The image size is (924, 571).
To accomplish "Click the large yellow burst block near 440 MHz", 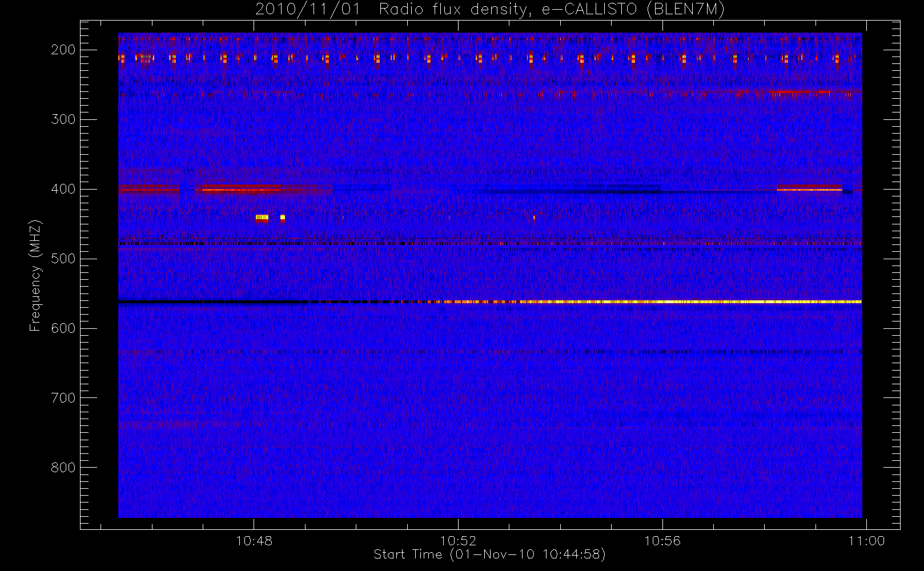I will [262, 218].
